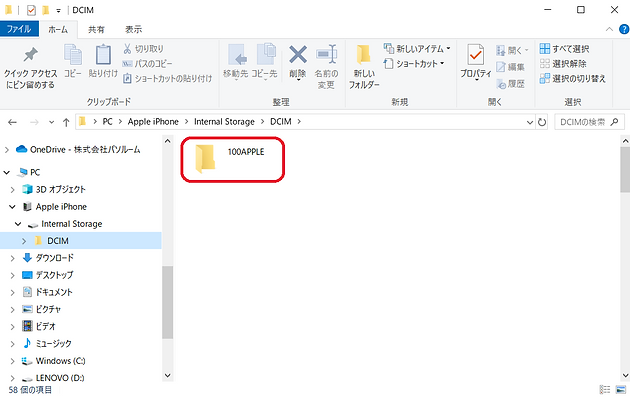Viewport: 630px width, 397px height.
Task: Select Internal Storage in tree
Action: [65, 224]
